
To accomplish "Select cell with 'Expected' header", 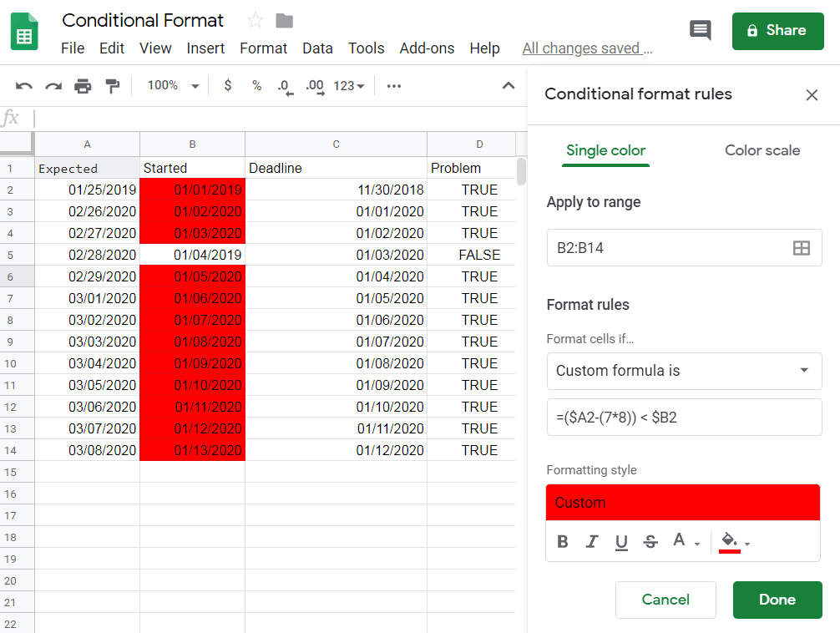I will (x=88, y=169).
